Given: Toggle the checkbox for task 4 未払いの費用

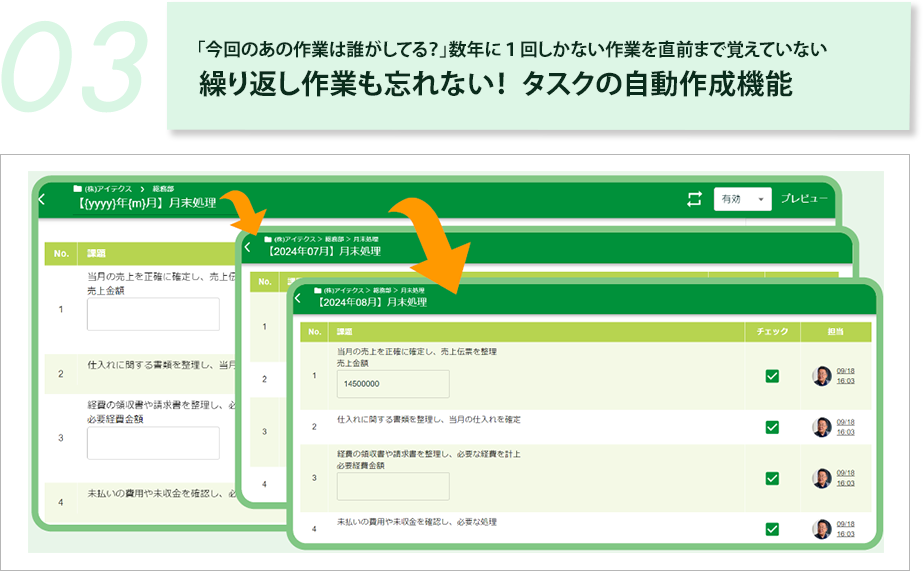Looking at the screenshot, I should click(772, 529).
